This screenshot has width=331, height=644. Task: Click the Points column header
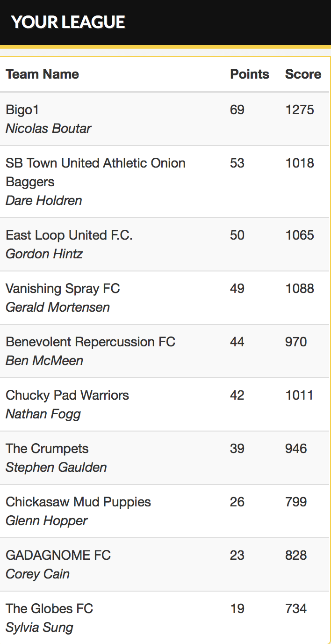(x=250, y=74)
